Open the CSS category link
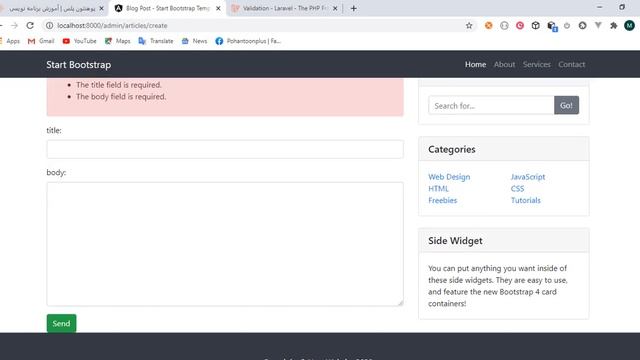The width and height of the screenshot is (640, 360). pos(517,189)
